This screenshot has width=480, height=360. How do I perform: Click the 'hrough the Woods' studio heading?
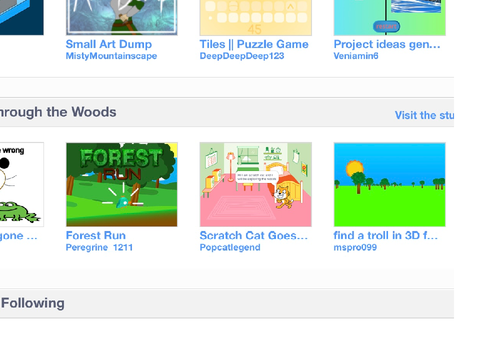[x=58, y=112]
